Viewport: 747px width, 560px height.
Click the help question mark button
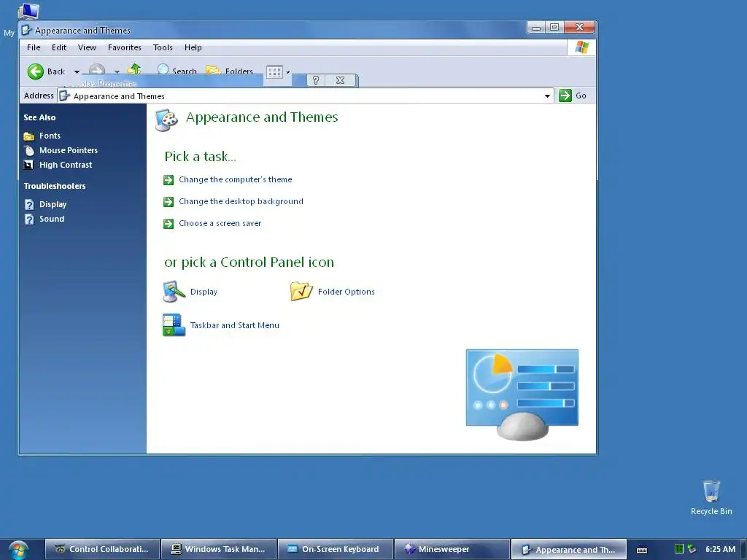(x=316, y=80)
